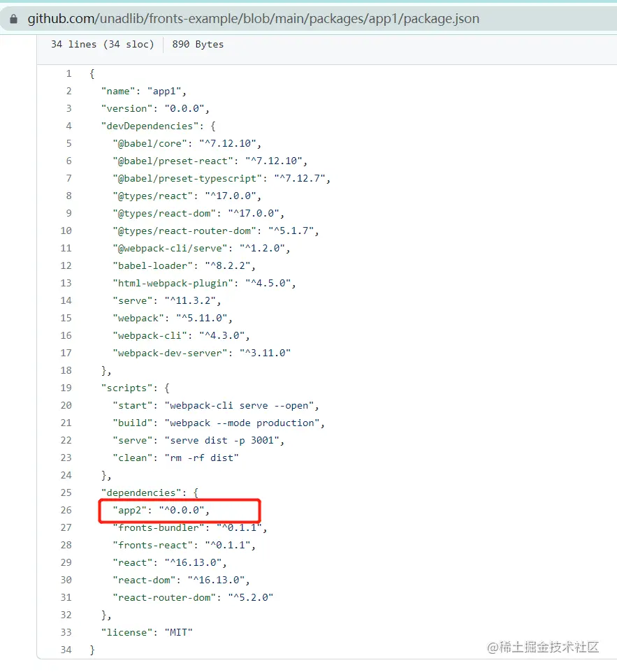
Task: Click the "890 Bytes" file size text
Action: (198, 44)
